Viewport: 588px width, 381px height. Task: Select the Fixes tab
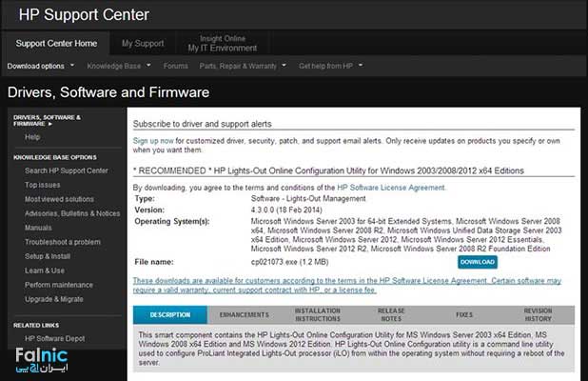(463, 314)
